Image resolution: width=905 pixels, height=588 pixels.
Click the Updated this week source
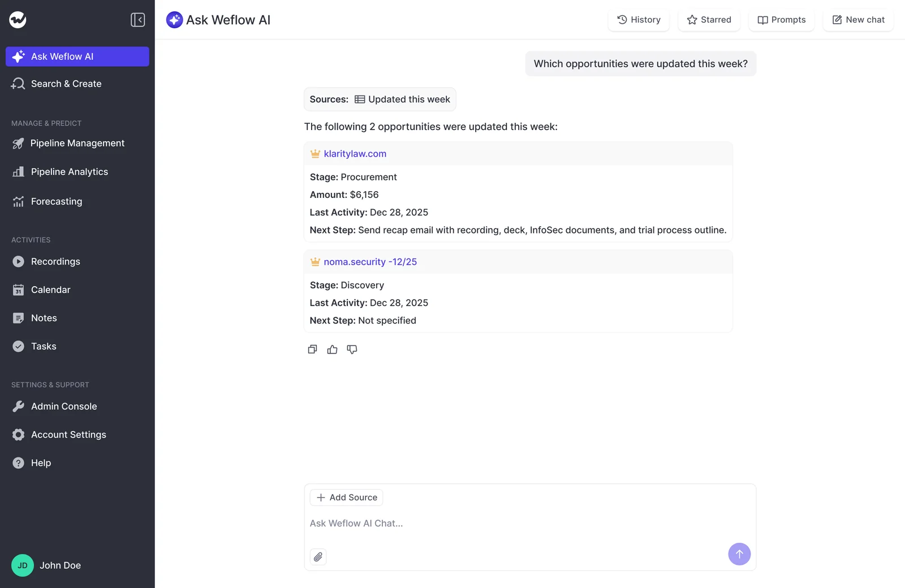403,100
